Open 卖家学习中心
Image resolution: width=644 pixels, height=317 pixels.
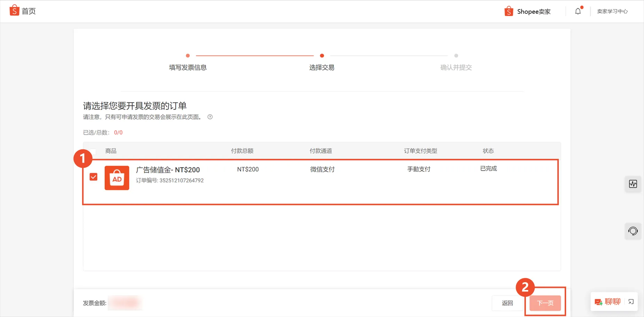pyautogui.click(x=612, y=11)
